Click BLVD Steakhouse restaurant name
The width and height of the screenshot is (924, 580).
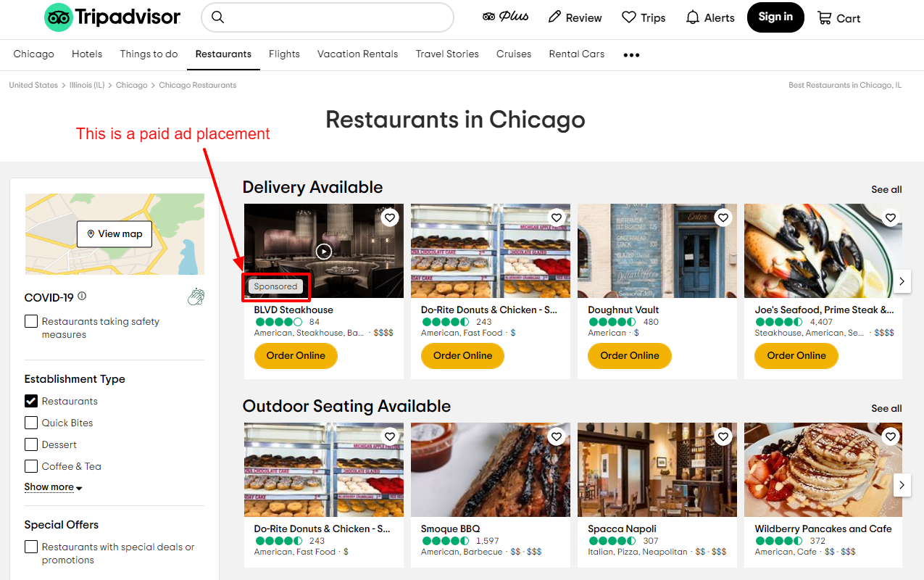coord(294,310)
